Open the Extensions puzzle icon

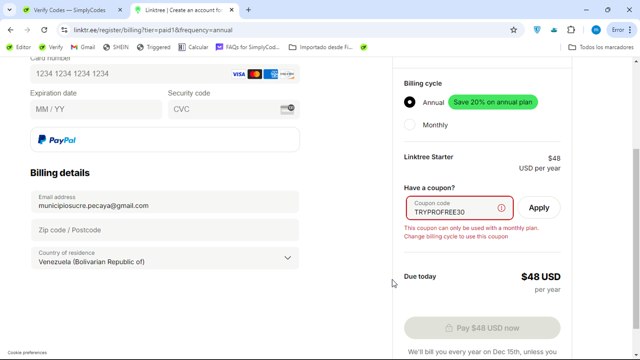click(571, 30)
